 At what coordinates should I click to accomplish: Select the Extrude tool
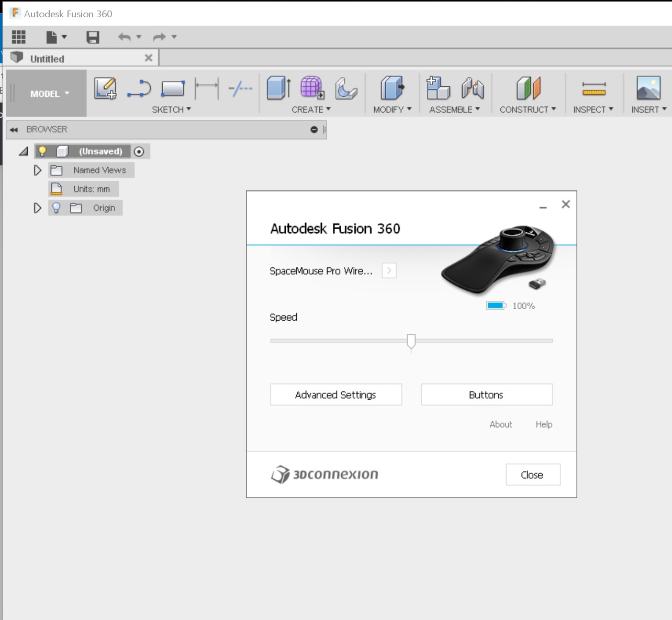point(278,87)
